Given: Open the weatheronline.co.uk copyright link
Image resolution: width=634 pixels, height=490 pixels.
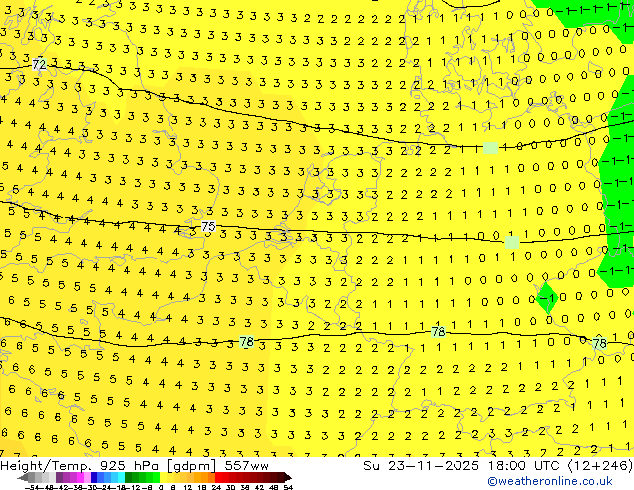Looking at the screenshot, I should (x=549, y=481).
